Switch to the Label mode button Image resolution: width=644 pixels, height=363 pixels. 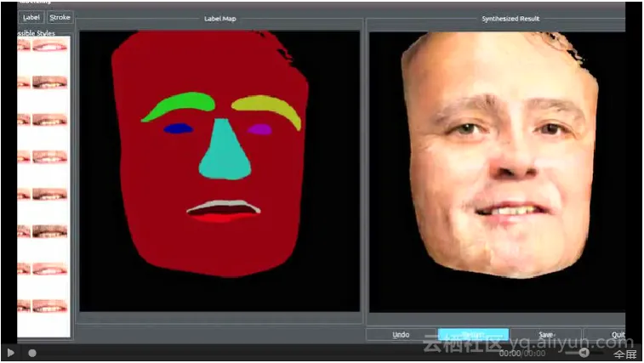click(x=31, y=17)
